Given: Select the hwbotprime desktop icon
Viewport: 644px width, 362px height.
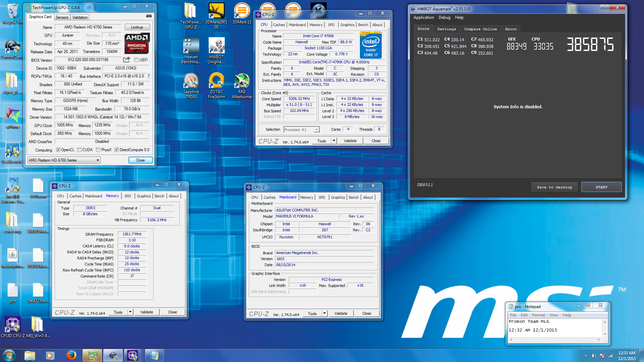Looking at the screenshot, I should (12, 258).
